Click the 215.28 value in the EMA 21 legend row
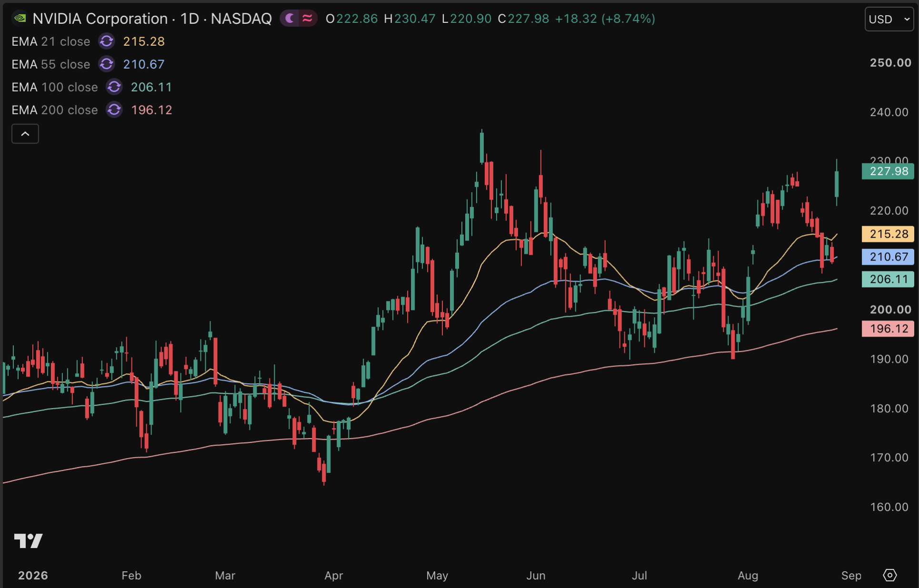Viewport: 919px width, 588px height. 144,41
